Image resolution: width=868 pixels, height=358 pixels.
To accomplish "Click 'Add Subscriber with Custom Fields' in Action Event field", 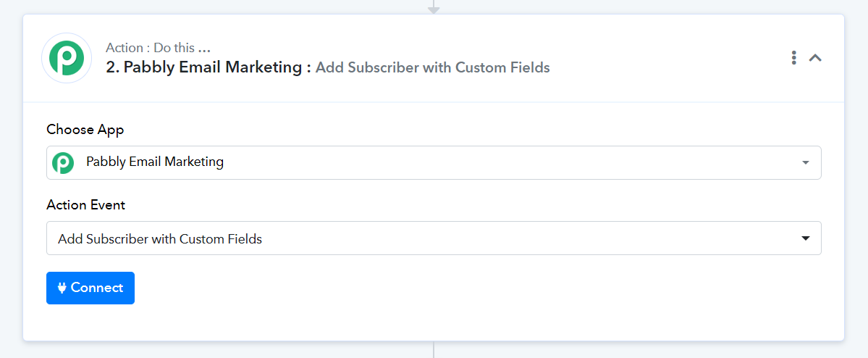I will [x=160, y=239].
